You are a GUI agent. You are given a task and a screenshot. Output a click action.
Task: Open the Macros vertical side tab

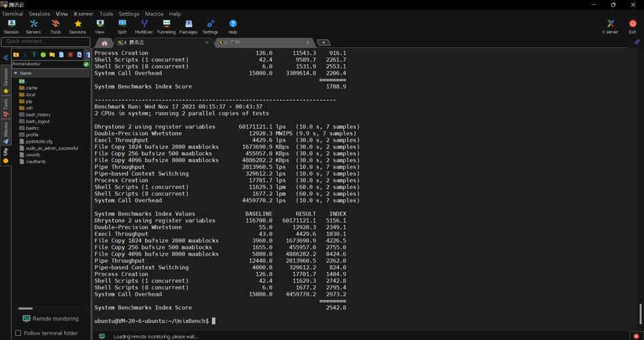click(x=5, y=133)
